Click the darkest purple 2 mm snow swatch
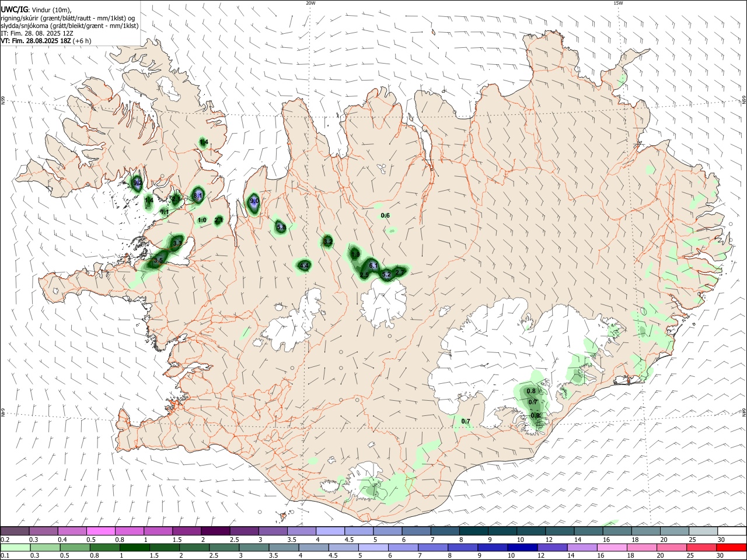The image size is (747, 560). click(x=215, y=531)
